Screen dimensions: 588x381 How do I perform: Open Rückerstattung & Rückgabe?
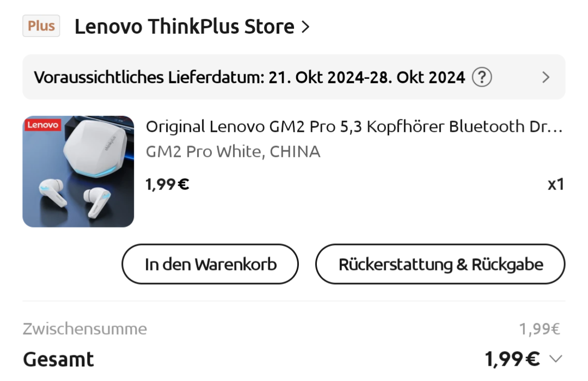440,264
